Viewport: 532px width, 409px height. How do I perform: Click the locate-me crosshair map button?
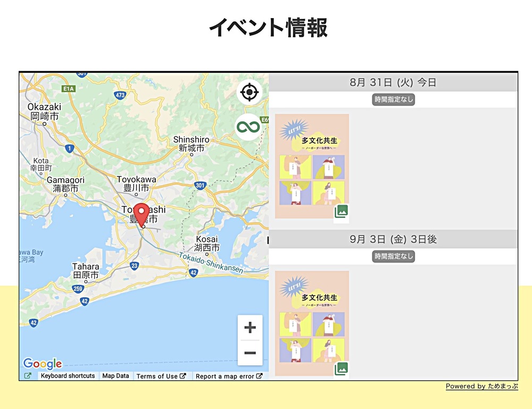250,92
